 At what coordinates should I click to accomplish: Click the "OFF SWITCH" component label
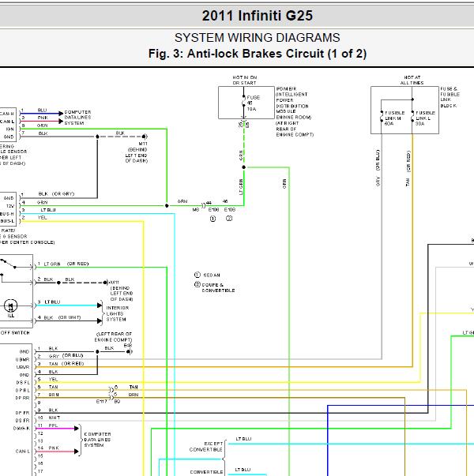(15, 332)
